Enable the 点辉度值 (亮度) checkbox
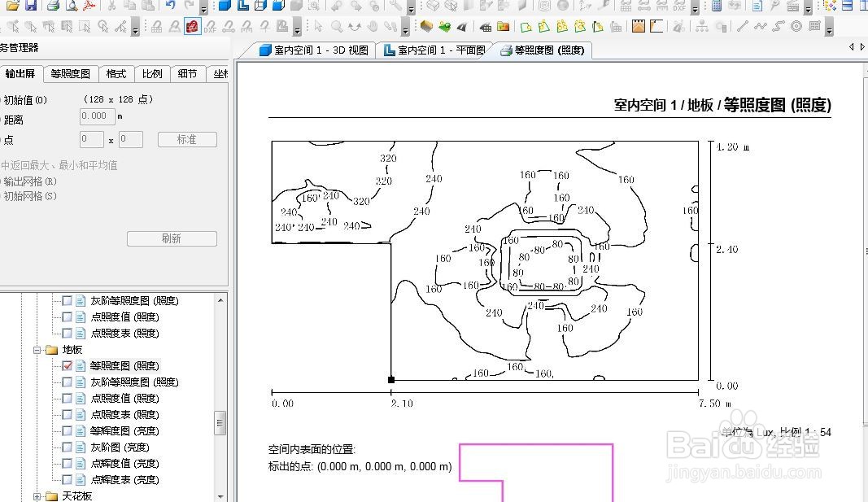This screenshot has width=868, height=502. [x=68, y=463]
